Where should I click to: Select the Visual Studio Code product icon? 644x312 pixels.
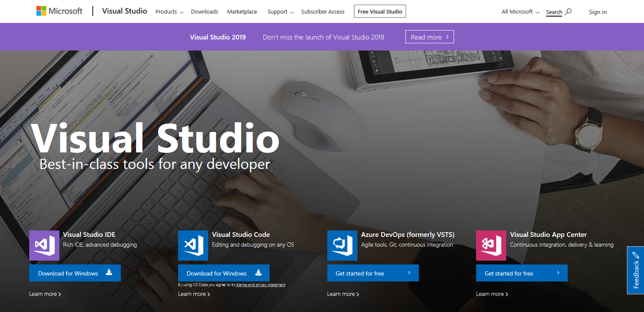click(x=193, y=245)
